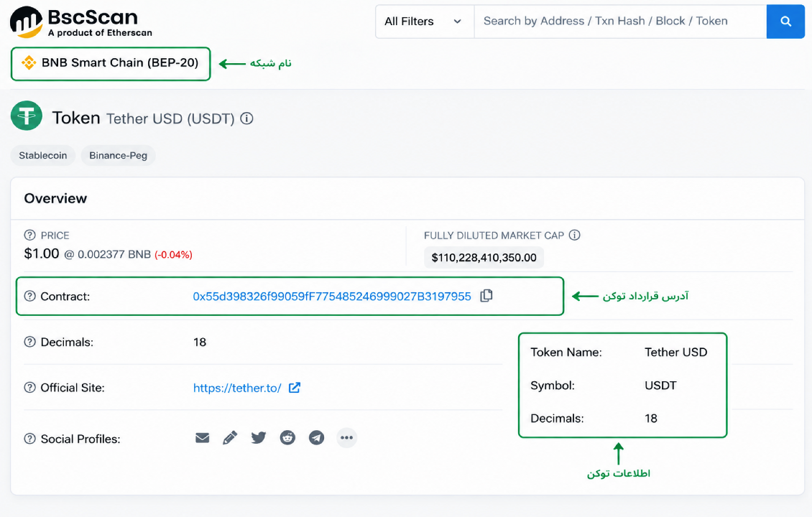Click the Symbol value USDT

661,385
